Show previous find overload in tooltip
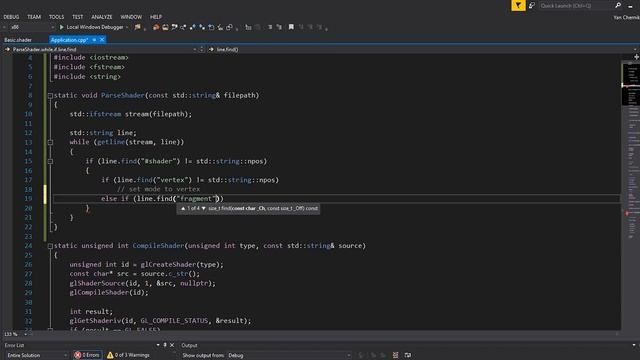This screenshot has height=360, width=640. 183,209
